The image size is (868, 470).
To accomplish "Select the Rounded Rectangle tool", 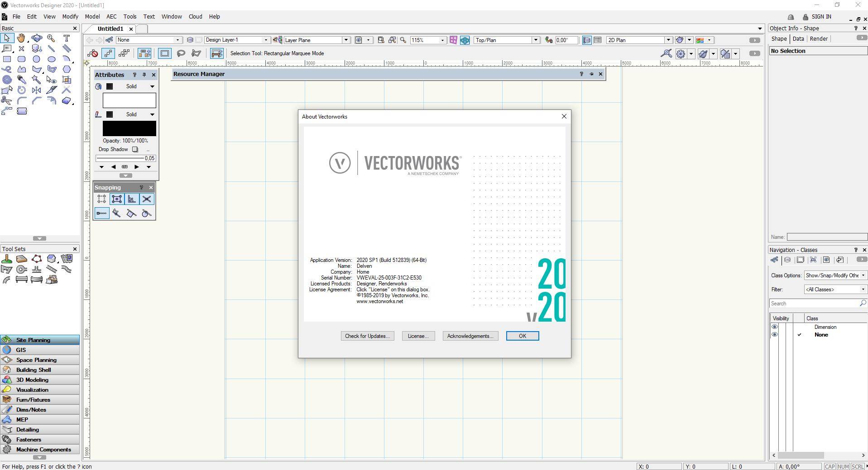I will 21,59.
